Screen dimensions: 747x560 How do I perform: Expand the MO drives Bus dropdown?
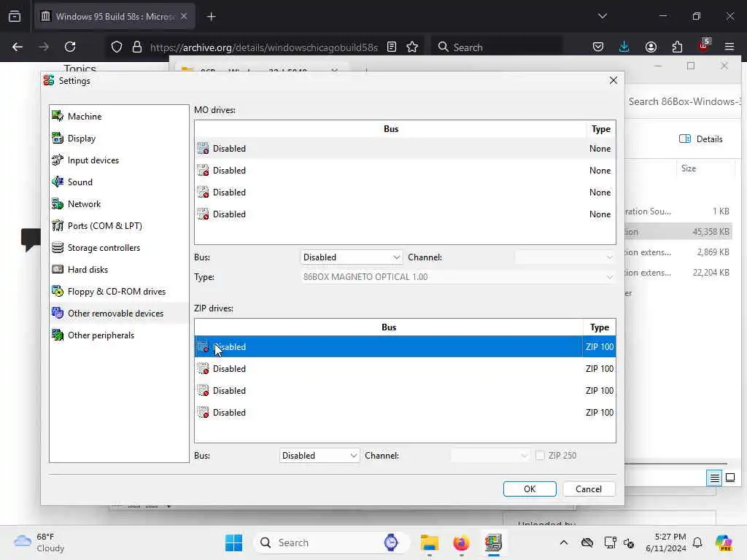[x=352, y=257]
